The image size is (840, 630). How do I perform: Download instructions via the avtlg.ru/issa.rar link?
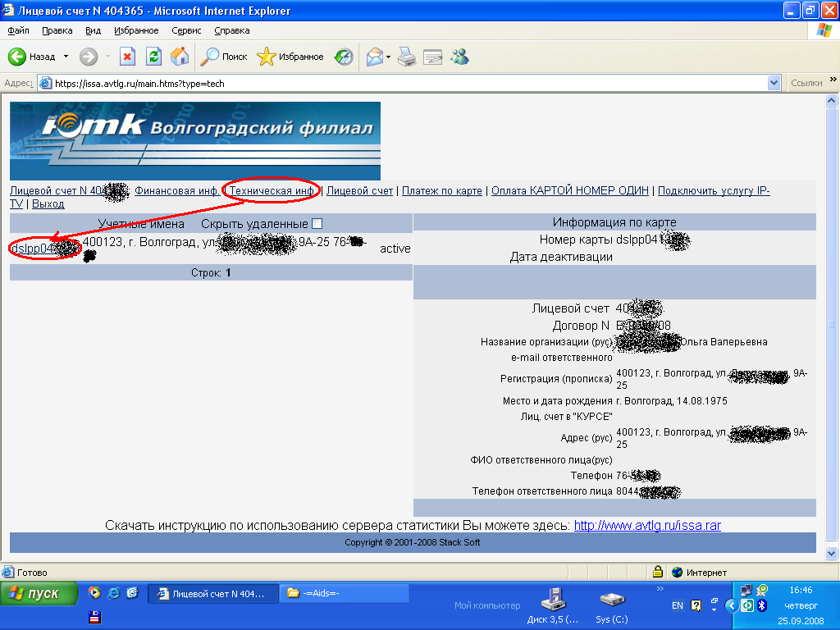pyautogui.click(x=647, y=526)
